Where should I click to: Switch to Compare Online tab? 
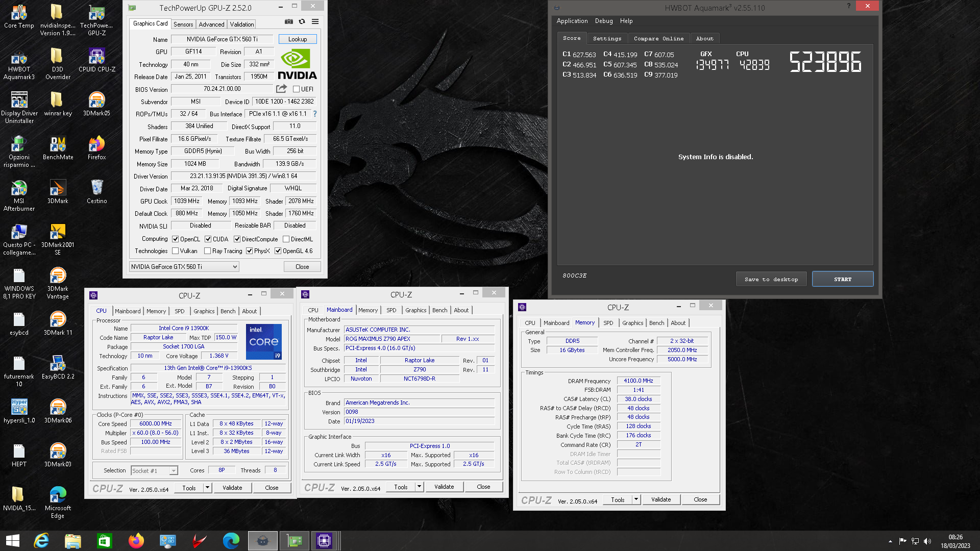click(x=658, y=38)
